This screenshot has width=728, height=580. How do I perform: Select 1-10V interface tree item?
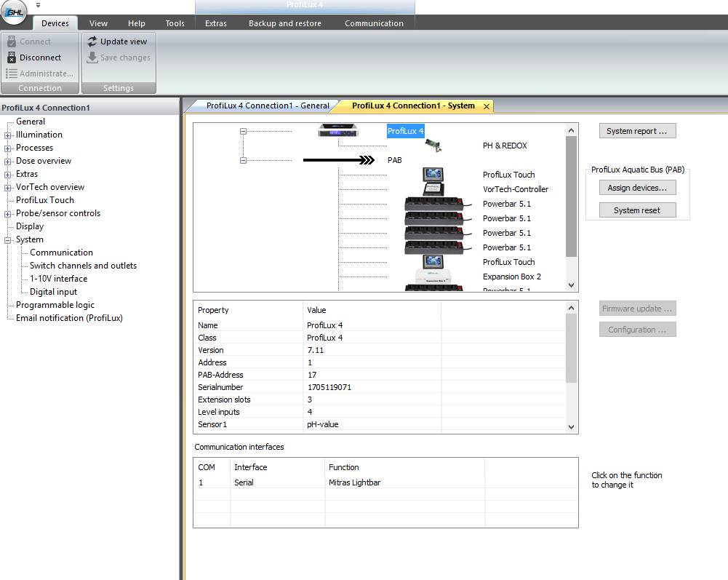point(58,279)
